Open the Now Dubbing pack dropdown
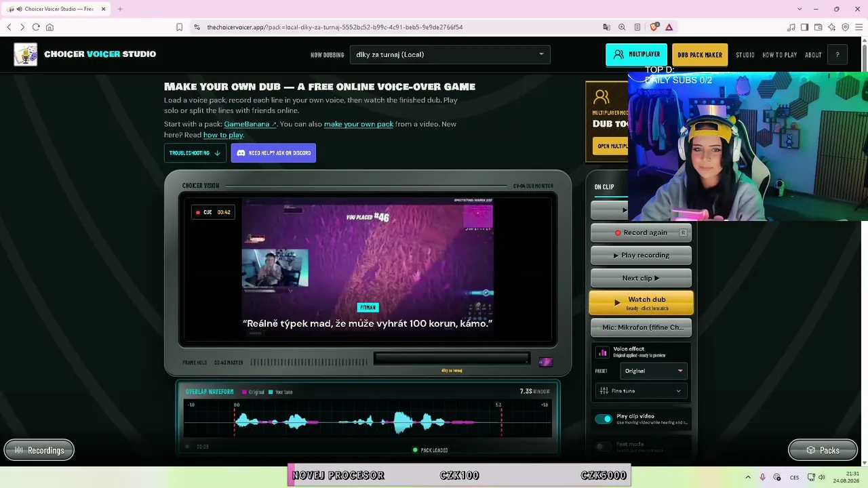868x488 pixels. pos(450,55)
